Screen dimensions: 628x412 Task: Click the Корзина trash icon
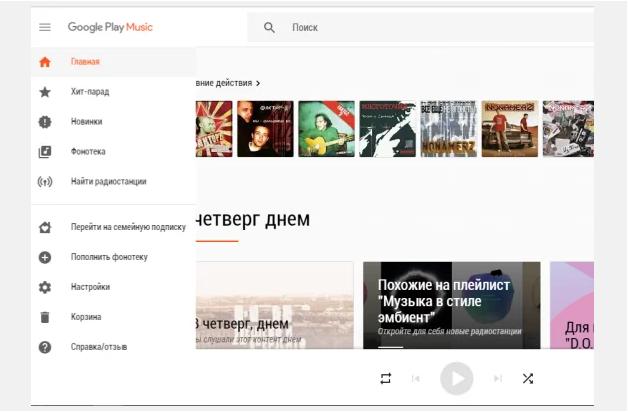[x=45, y=317]
